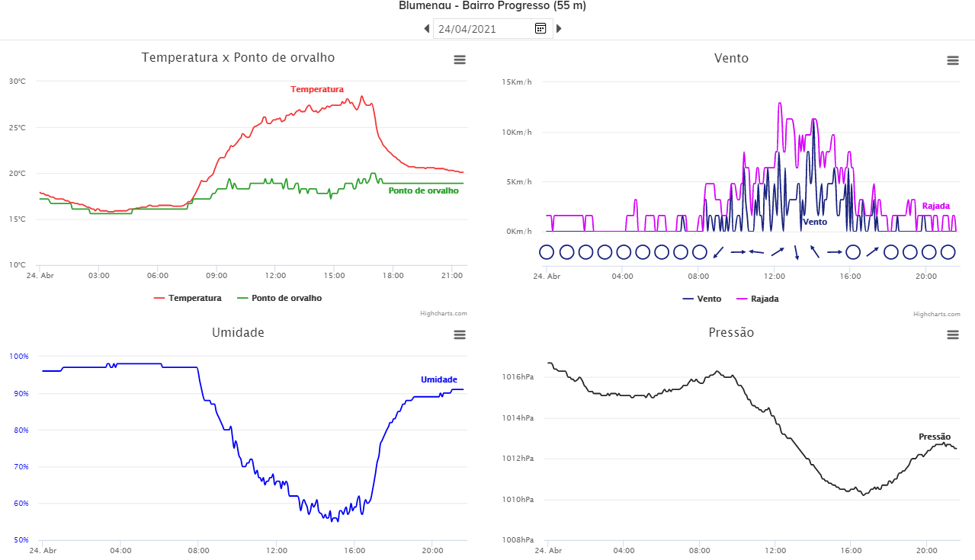Open Vento chart hamburger menu
Viewport: 975px width, 560px height.
pyautogui.click(x=953, y=60)
